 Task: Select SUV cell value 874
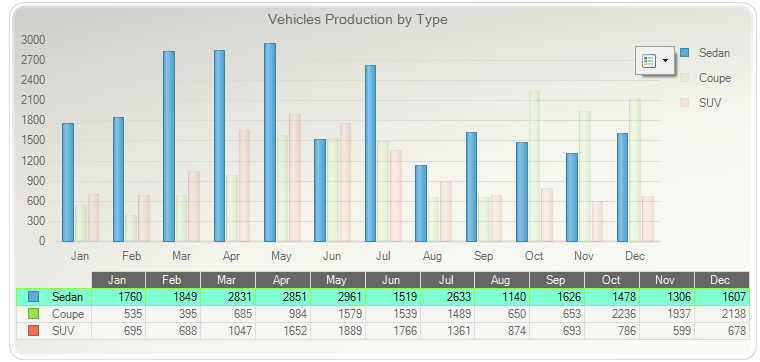(502, 331)
